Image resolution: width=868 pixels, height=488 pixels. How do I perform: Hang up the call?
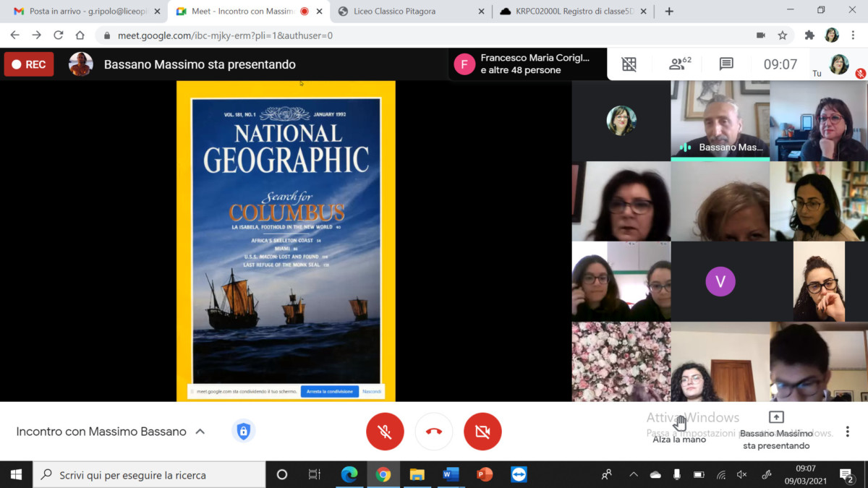tap(434, 432)
